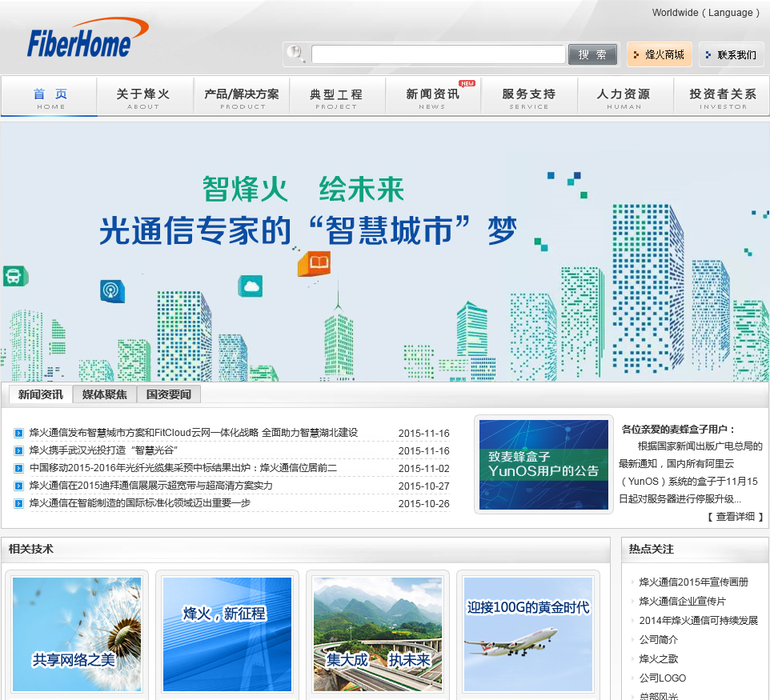This screenshot has height=700, width=770.
Task: Click the blue wireless signal icon in banner
Action: (112, 290)
